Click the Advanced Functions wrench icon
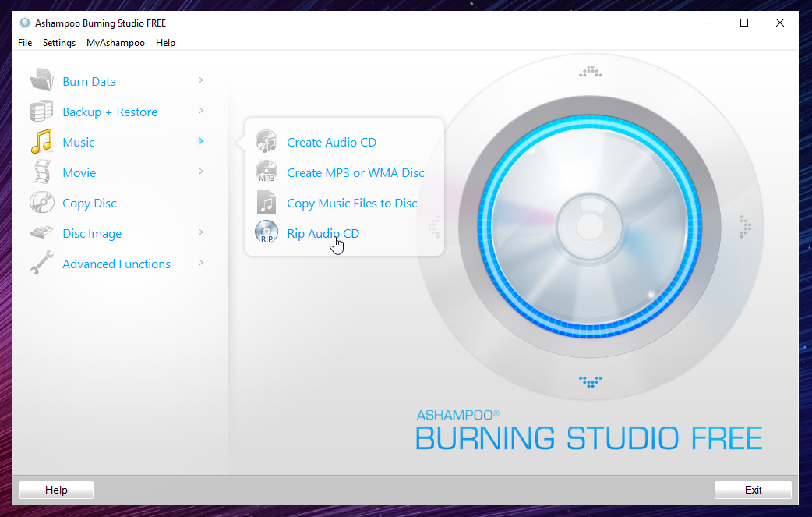 [x=41, y=263]
